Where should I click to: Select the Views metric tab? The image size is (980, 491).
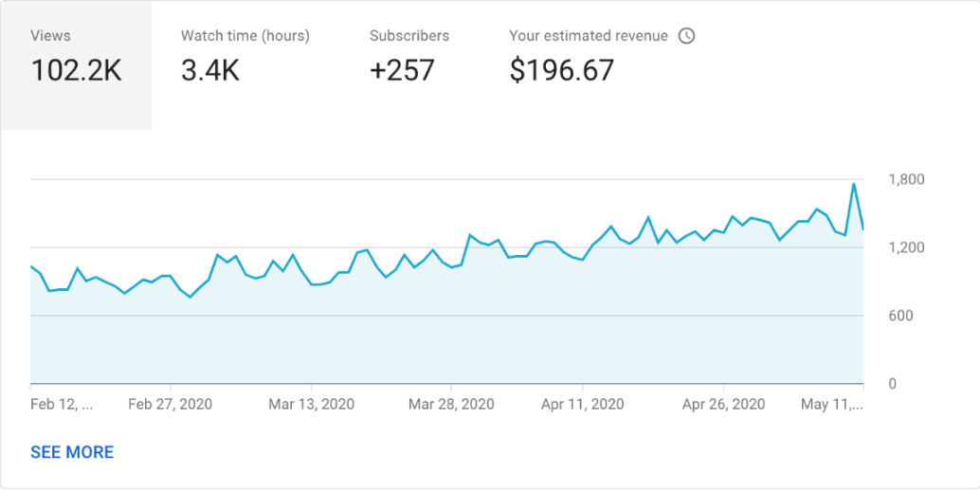point(76,57)
